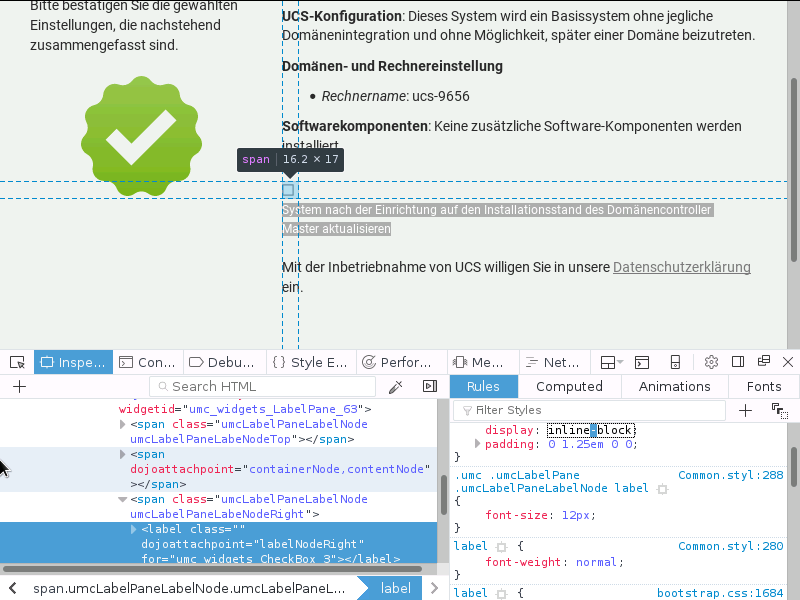Image resolution: width=800 pixels, height=600 pixels.
Task: Open the Datenschutzerklärung link
Action: point(681,267)
